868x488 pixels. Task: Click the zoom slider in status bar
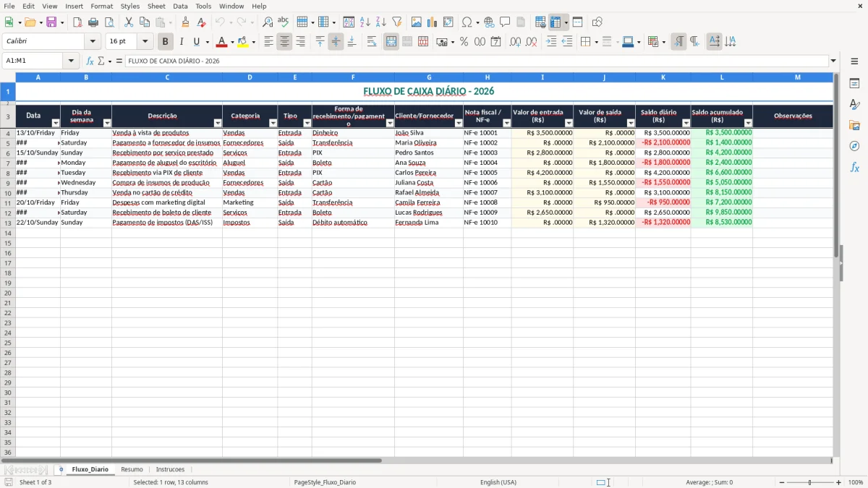coord(810,482)
